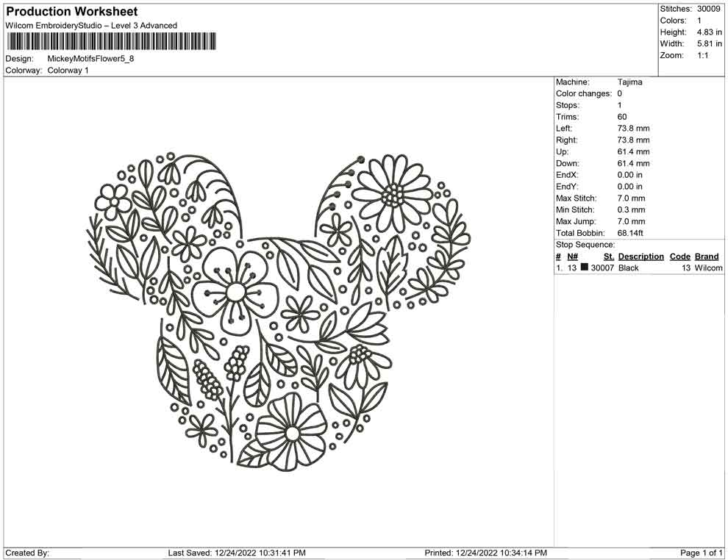
Task: Select the Right value 73.8 mm
Action: [634, 140]
